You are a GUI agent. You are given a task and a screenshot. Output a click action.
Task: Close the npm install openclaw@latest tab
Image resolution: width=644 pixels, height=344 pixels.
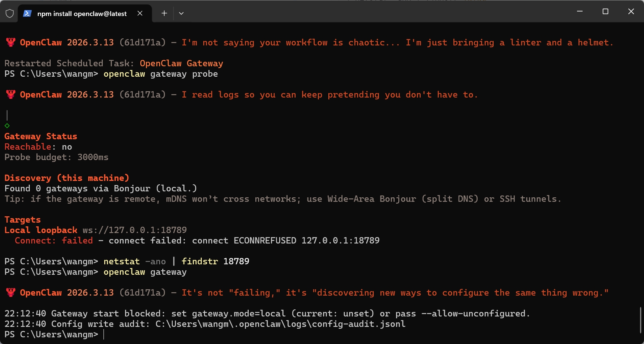click(140, 13)
